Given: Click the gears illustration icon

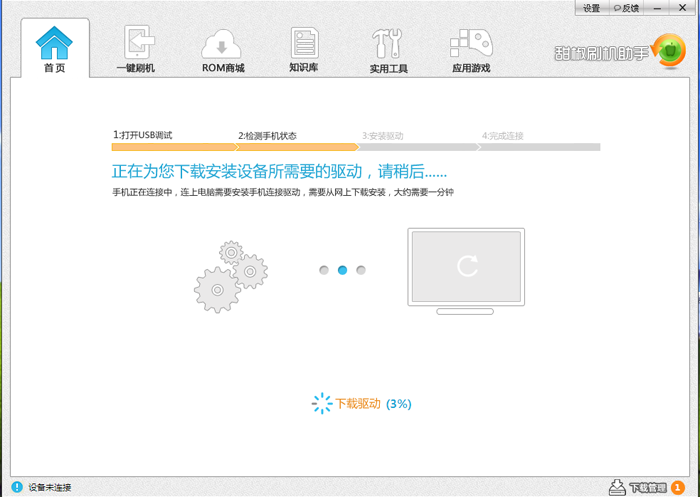Looking at the screenshot, I should (x=231, y=277).
